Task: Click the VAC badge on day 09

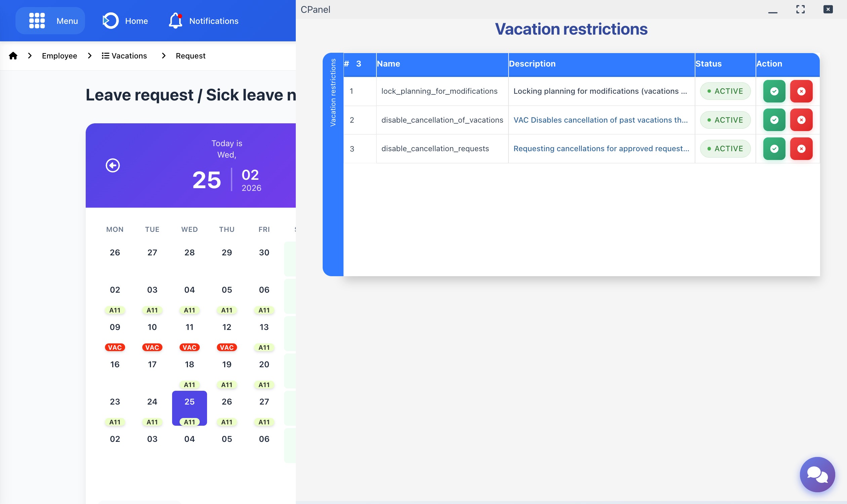Action: (x=115, y=347)
